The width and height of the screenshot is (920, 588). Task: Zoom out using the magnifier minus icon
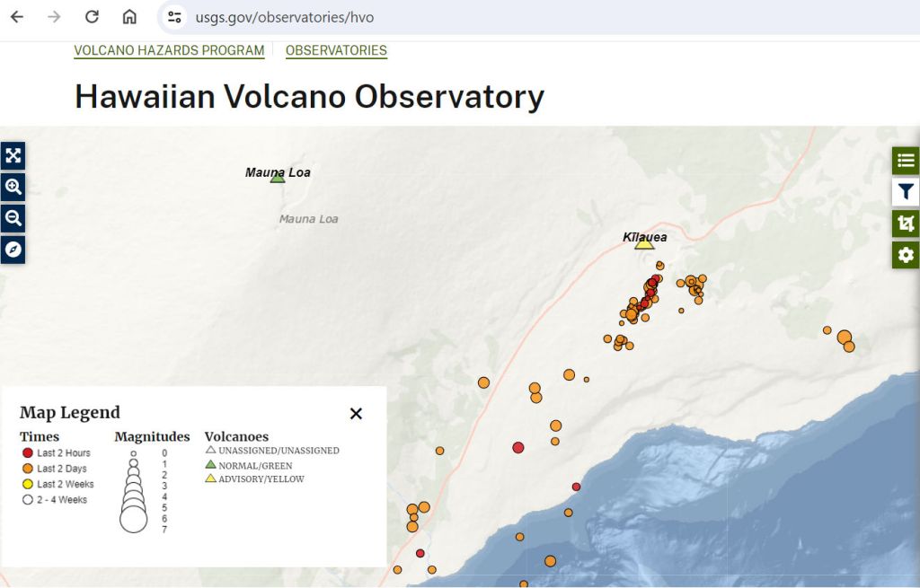pos(13,218)
